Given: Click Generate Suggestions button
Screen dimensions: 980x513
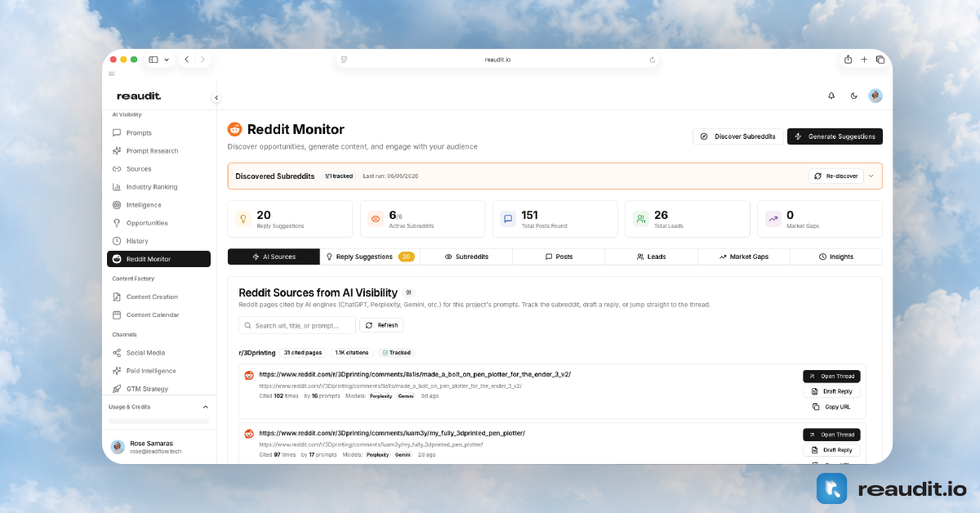Looking at the screenshot, I should click(x=835, y=136).
